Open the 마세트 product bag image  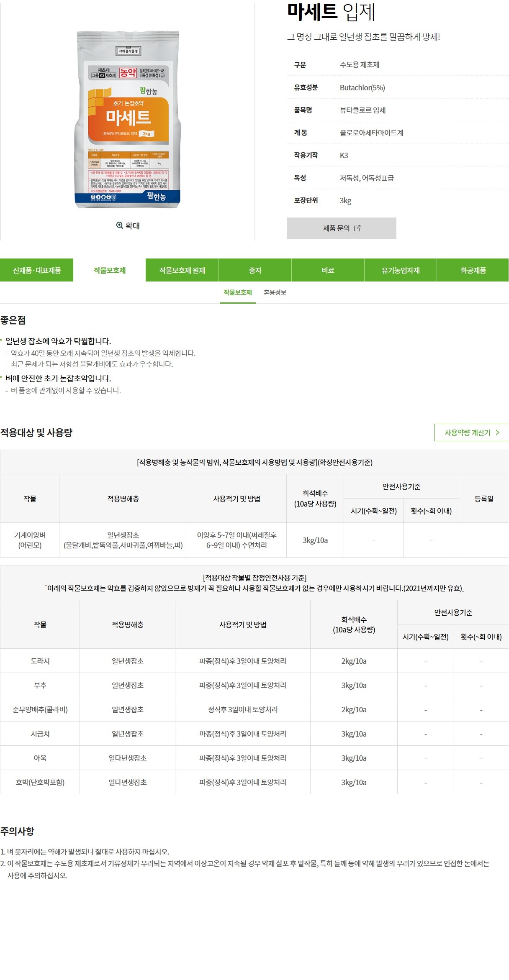coord(127,119)
